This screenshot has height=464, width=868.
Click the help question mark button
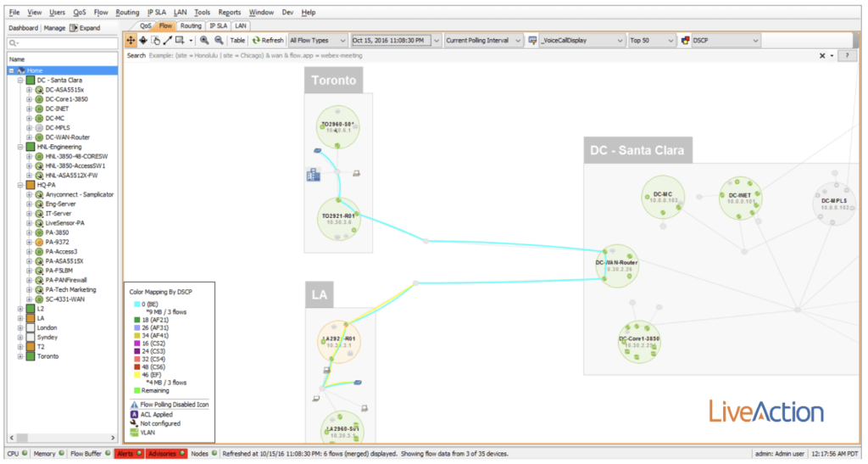[x=846, y=55]
